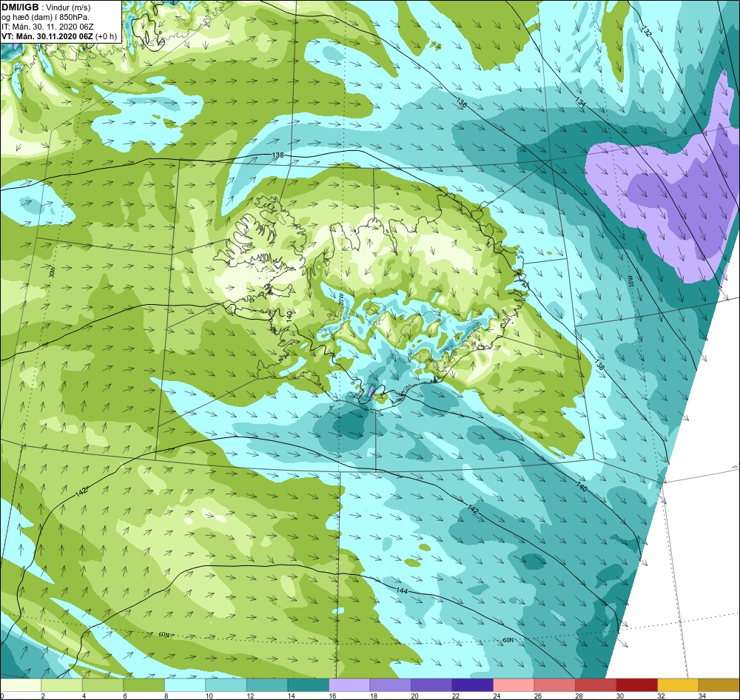This screenshot has height=700, width=740.
Task: Click the dark indigo swatch between 22 and 24
Action: (472, 685)
